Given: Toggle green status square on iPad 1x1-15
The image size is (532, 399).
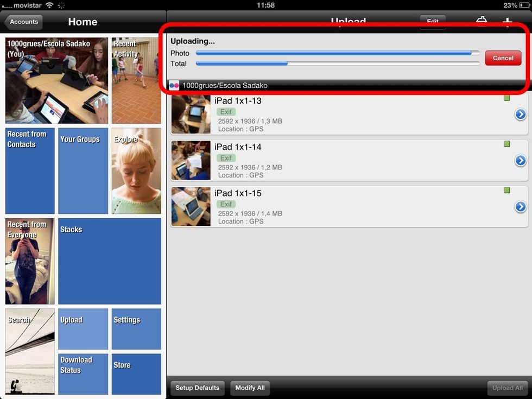Looking at the screenshot, I should pos(507,191).
